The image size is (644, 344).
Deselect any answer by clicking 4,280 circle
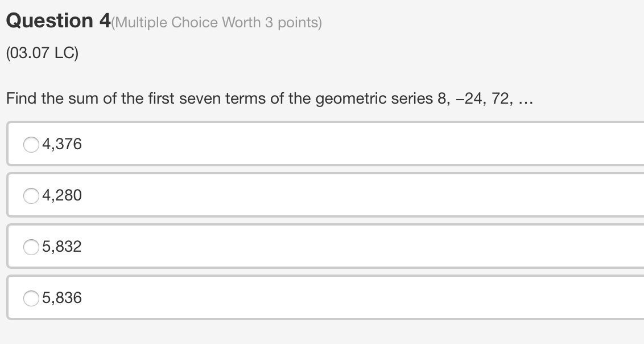point(31,195)
